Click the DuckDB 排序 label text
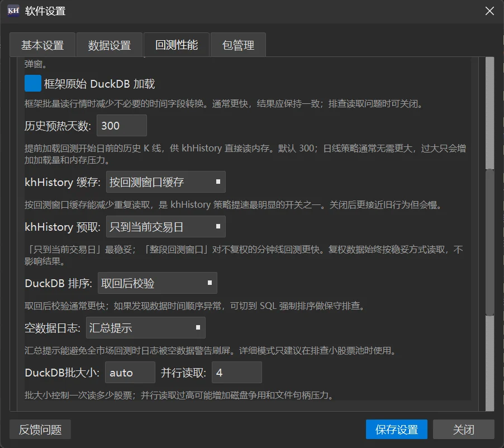 tap(59, 283)
